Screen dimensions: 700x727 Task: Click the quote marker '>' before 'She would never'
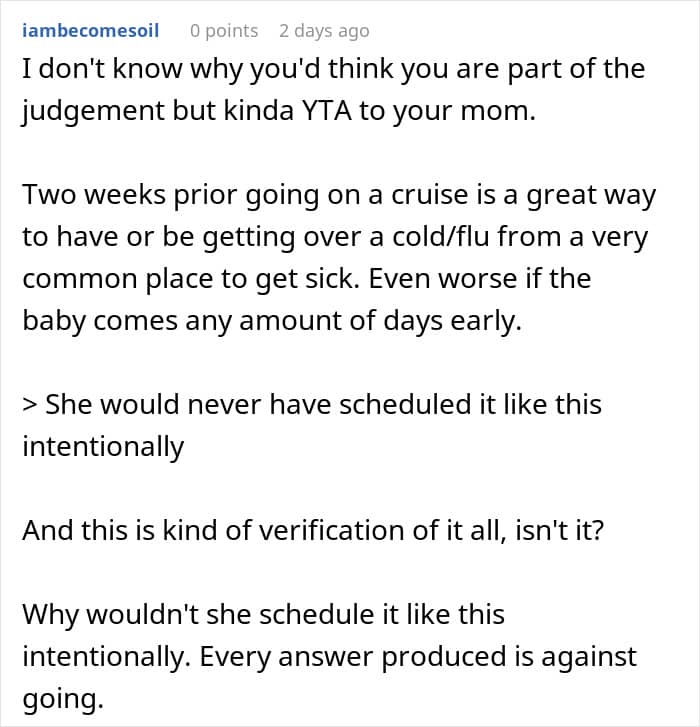pyautogui.click(x=29, y=405)
